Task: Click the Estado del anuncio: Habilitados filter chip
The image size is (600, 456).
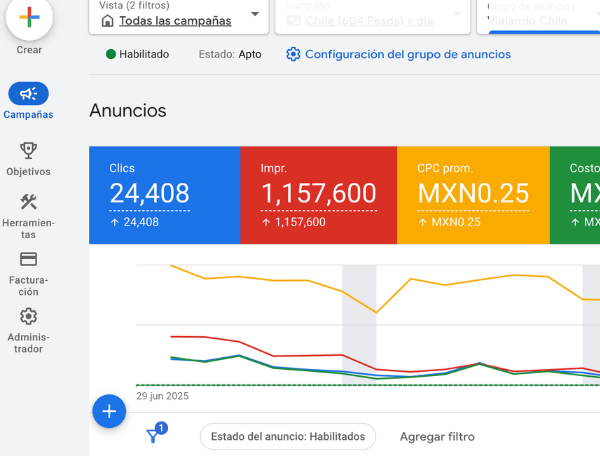Action: click(288, 436)
